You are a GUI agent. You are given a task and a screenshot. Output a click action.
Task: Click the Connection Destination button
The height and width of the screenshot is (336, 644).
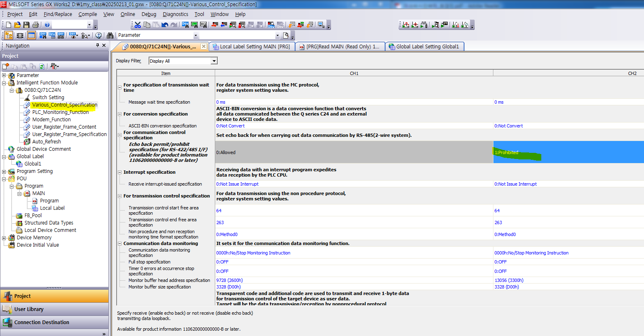point(54,322)
